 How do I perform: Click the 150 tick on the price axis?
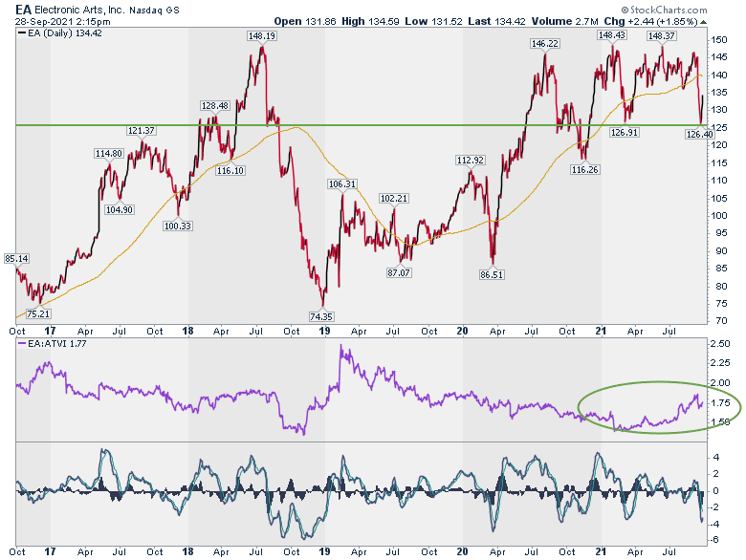click(720, 40)
